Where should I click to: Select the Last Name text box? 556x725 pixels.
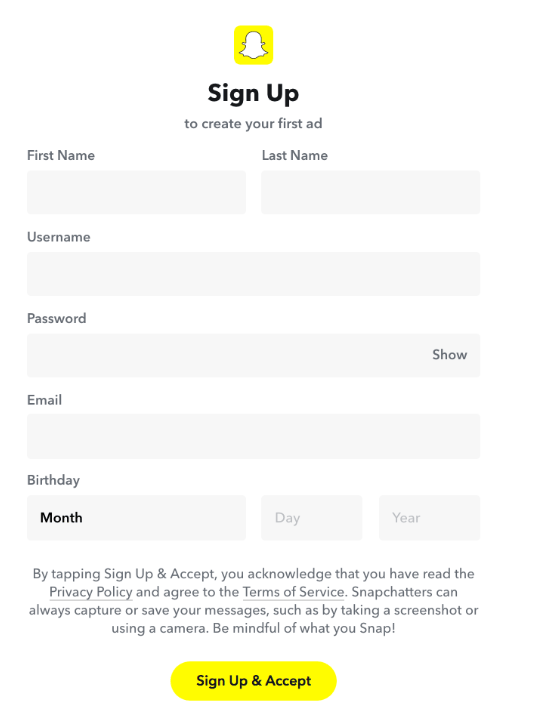(x=371, y=192)
